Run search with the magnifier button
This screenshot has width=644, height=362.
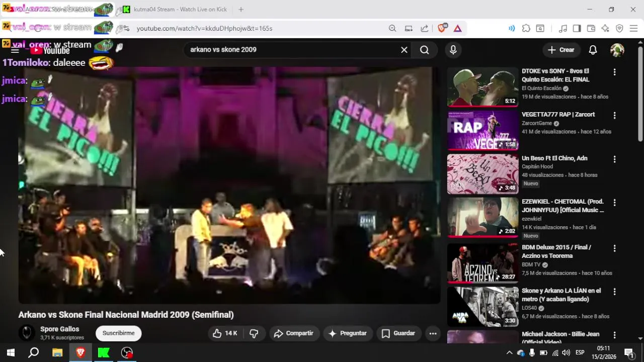(425, 50)
